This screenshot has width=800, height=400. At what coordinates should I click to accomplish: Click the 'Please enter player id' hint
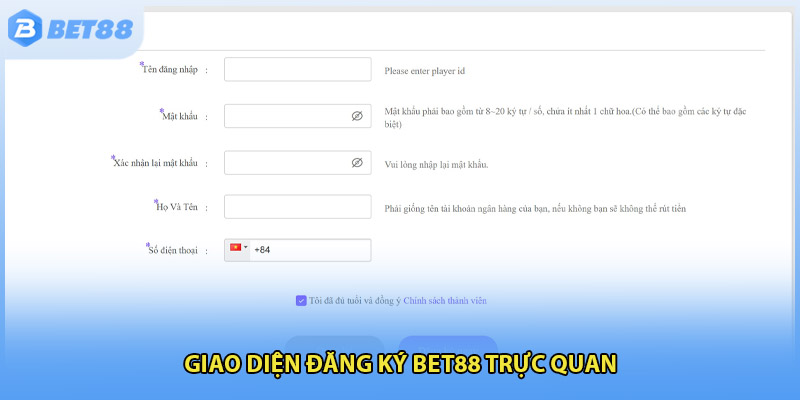click(x=424, y=71)
